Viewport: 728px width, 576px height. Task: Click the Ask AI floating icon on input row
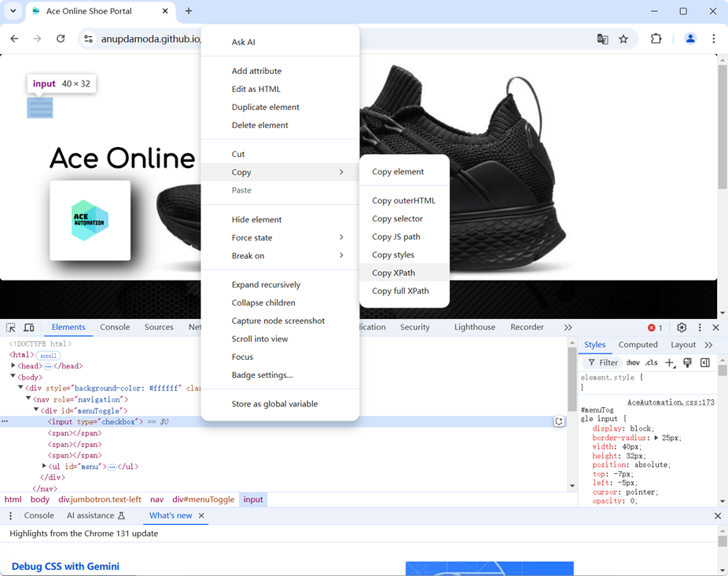559,421
